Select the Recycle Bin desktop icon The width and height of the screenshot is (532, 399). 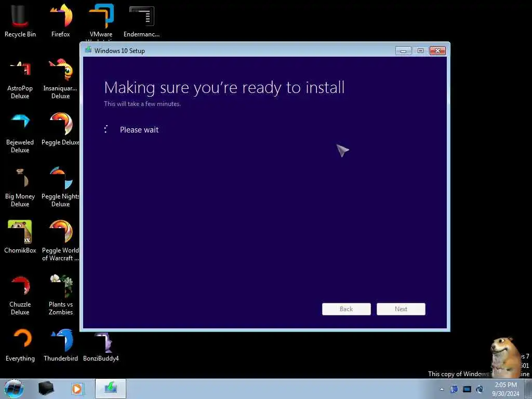20,21
